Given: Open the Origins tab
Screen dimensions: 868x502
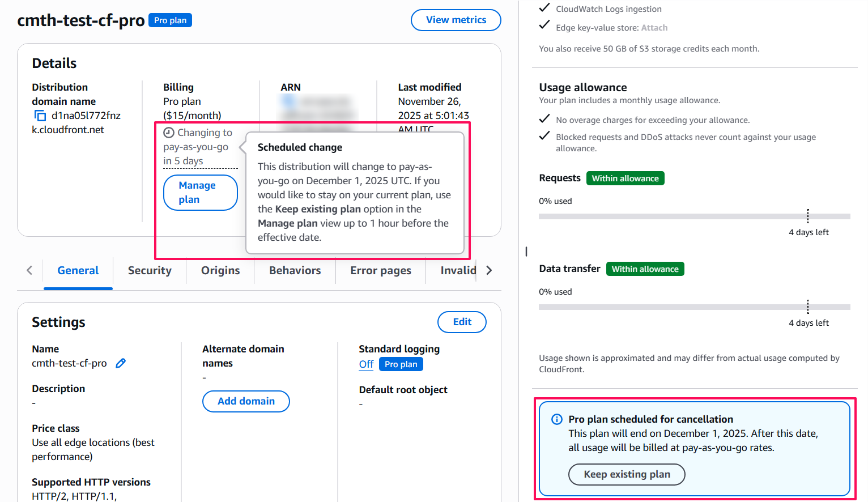Looking at the screenshot, I should pyautogui.click(x=220, y=270).
